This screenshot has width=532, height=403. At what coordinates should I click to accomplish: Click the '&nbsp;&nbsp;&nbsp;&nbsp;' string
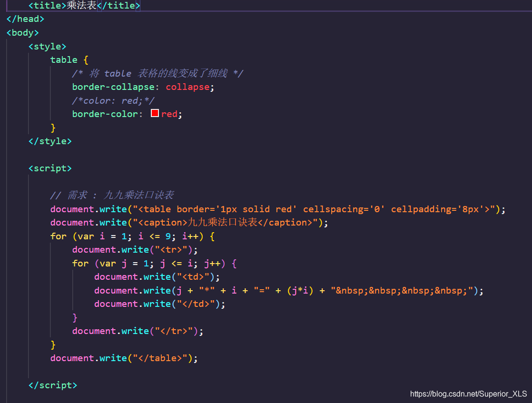point(402,290)
